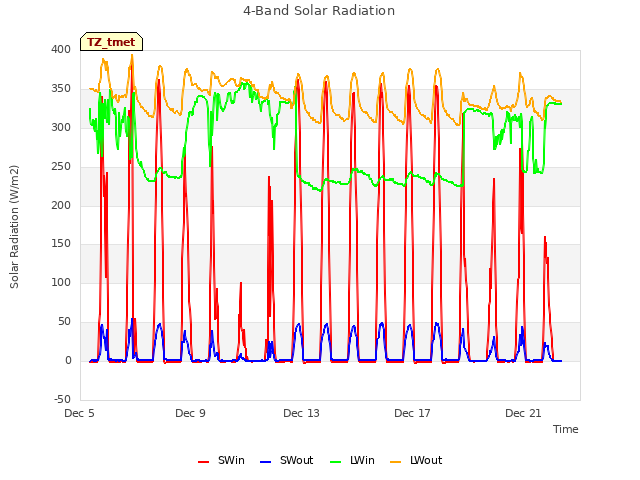Click the 300 y-axis tick label
Screen dimensions: 640x480
coord(61,127)
